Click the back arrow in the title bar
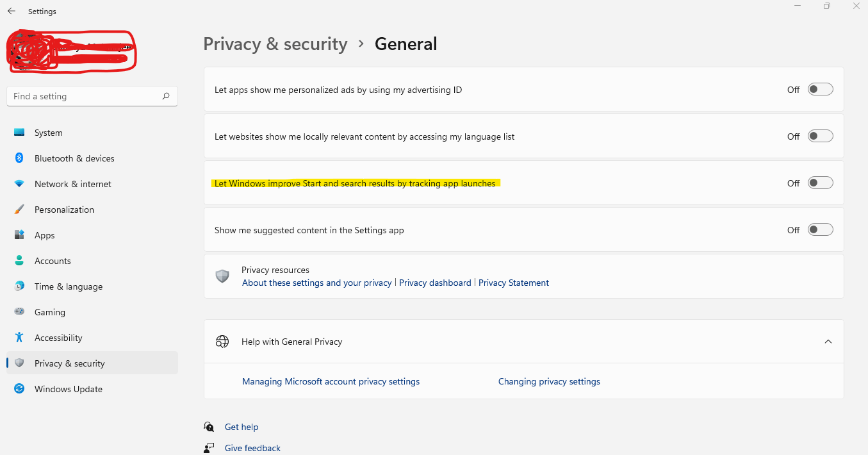Viewport: 868px width, 455px height. (x=12, y=11)
